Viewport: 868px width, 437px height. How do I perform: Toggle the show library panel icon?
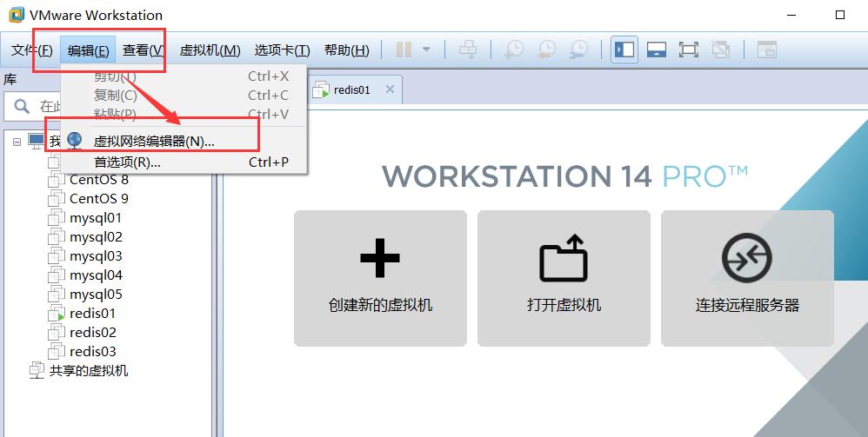[x=624, y=50]
